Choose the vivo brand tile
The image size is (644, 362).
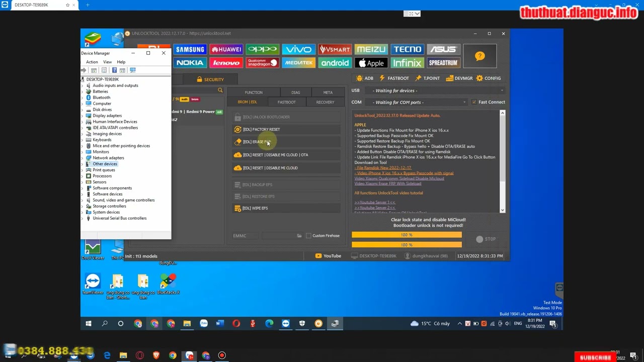click(298, 49)
